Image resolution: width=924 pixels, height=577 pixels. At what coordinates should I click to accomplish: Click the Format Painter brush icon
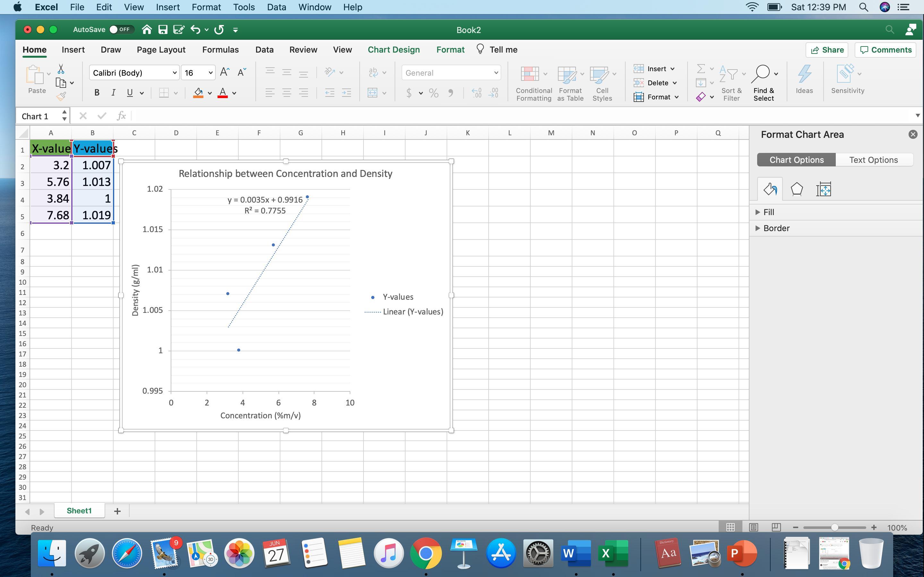pyautogui.click(x=61, y=96)
